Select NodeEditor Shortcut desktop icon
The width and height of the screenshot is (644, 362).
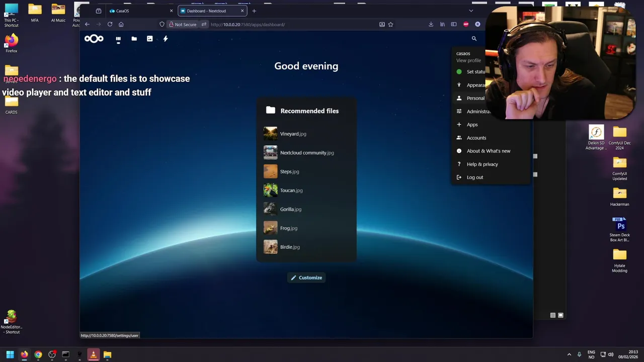12,322
